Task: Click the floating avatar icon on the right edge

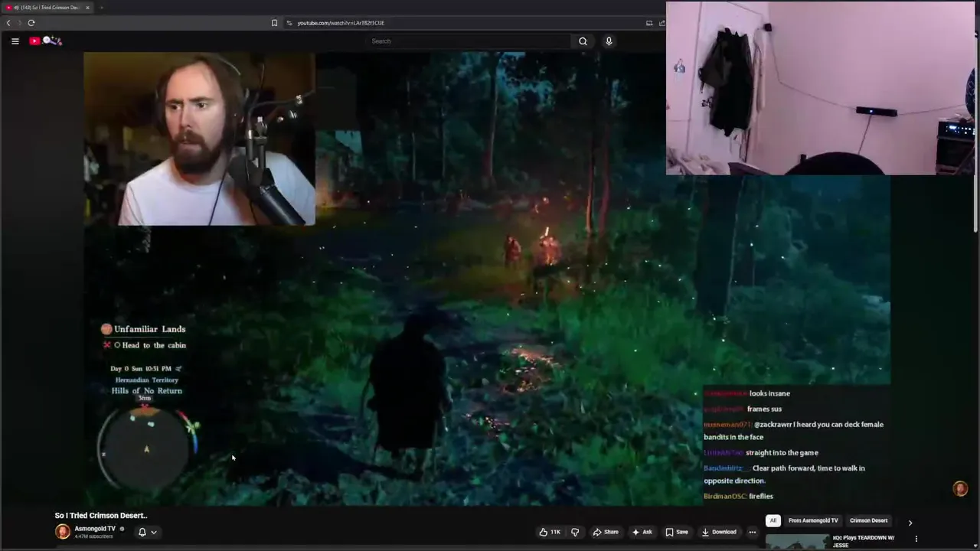Action: pyautogui.click(x=960, y=489)
